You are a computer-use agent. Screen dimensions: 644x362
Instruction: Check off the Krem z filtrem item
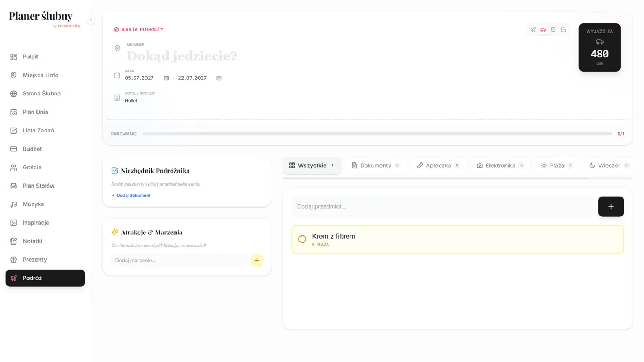tap(302, 239)
